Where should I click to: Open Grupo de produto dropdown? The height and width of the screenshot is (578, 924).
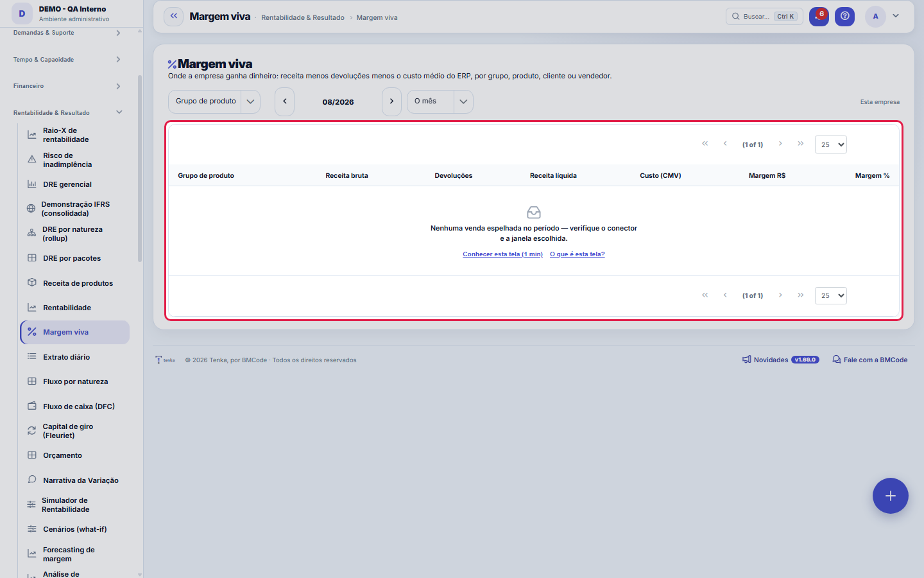214,101
